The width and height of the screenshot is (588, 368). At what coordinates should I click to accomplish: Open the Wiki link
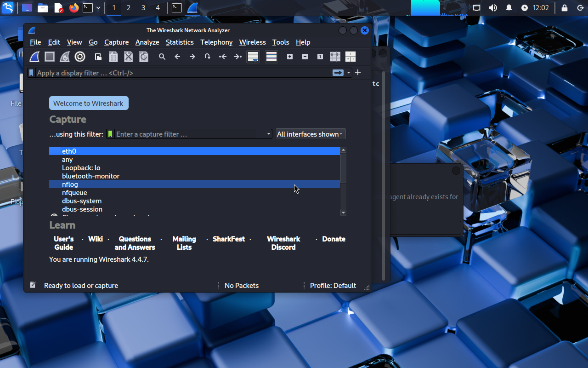[x=96, y=239]
